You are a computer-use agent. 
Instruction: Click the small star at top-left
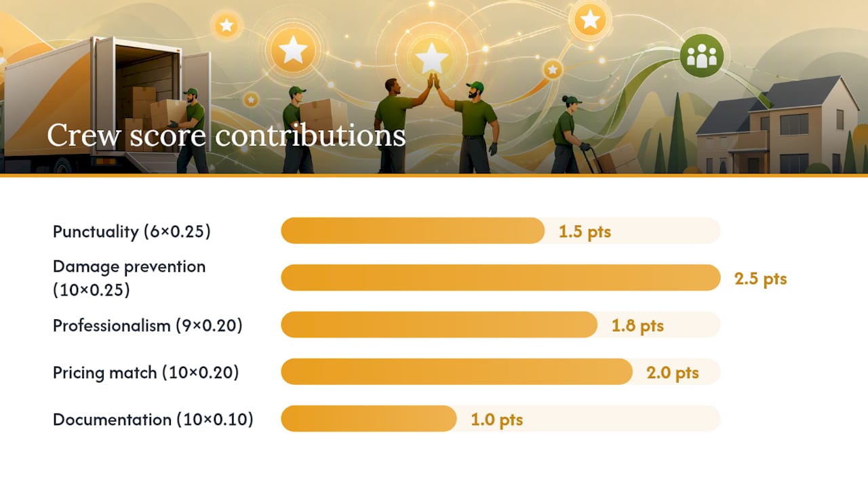pyautogui.click(x=226, y=26)
